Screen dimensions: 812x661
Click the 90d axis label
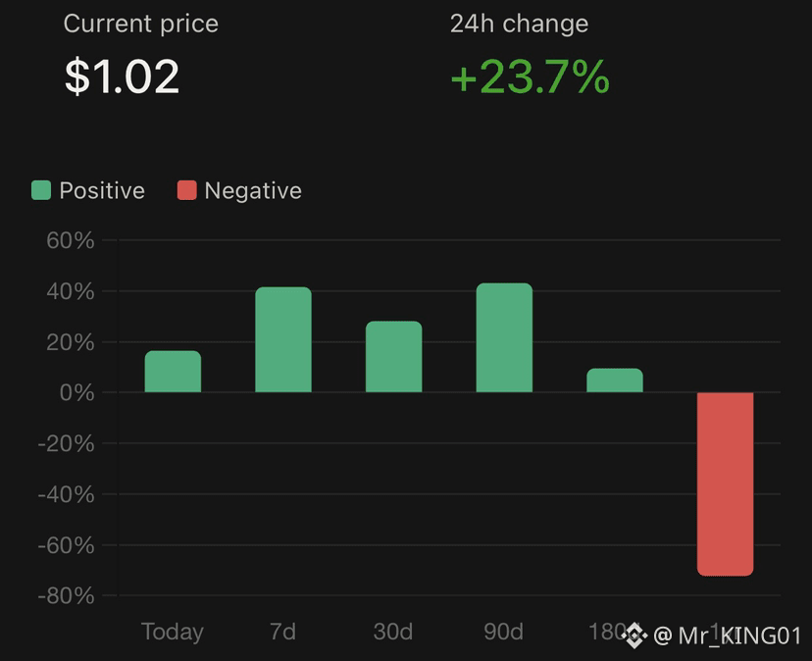[503, 632]
